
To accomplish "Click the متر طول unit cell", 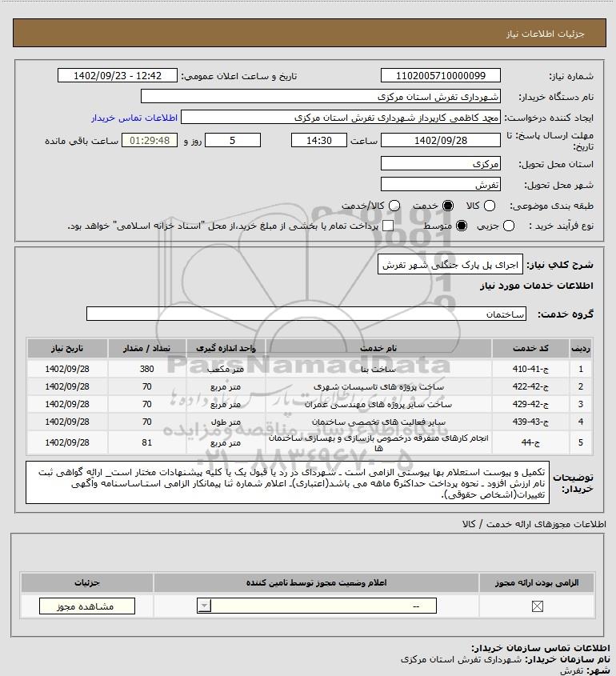I will tap(226, 422).
